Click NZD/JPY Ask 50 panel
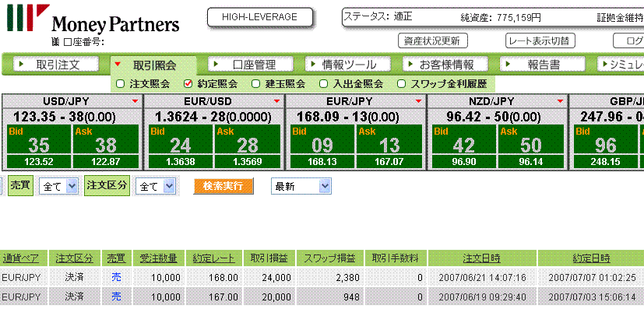 pyautogui.click(x=531, y=139)
